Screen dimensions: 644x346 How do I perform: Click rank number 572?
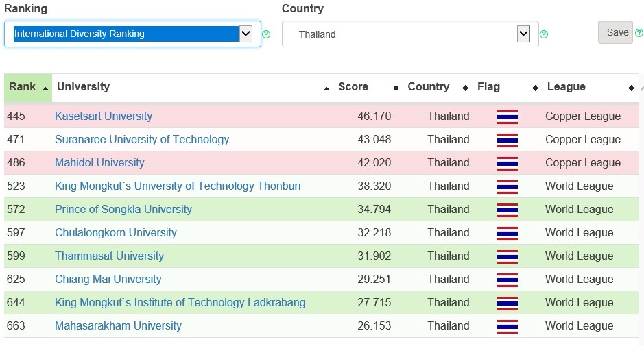16,210
